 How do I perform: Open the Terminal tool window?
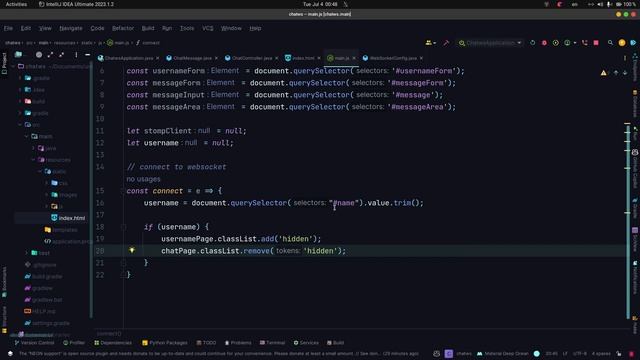click(x=272, y=343)
